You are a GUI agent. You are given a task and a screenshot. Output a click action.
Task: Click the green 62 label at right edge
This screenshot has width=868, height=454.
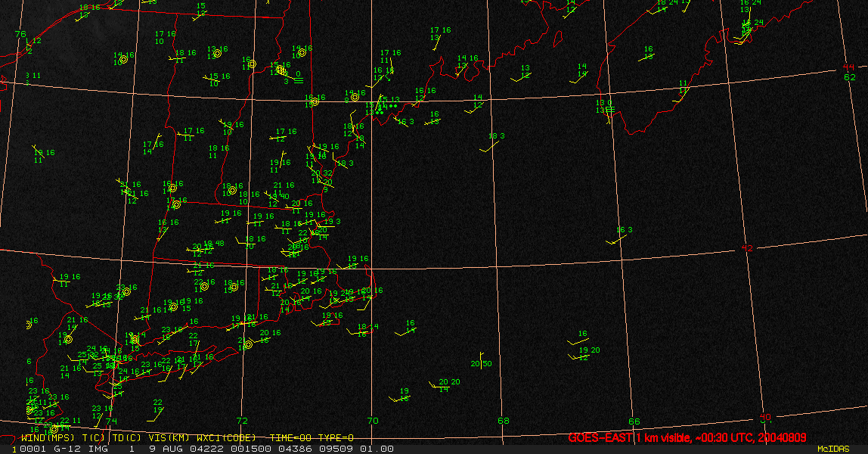tap(850, 77)
